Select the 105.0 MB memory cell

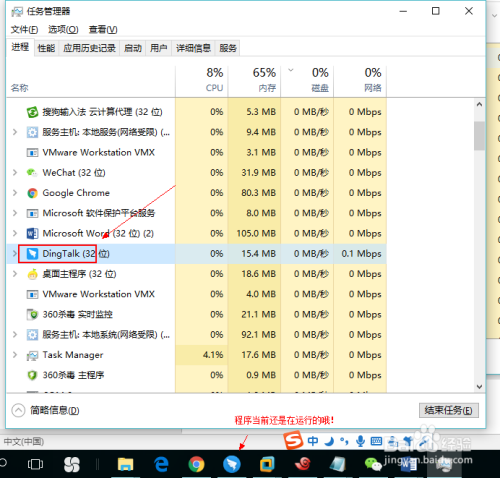254,233
